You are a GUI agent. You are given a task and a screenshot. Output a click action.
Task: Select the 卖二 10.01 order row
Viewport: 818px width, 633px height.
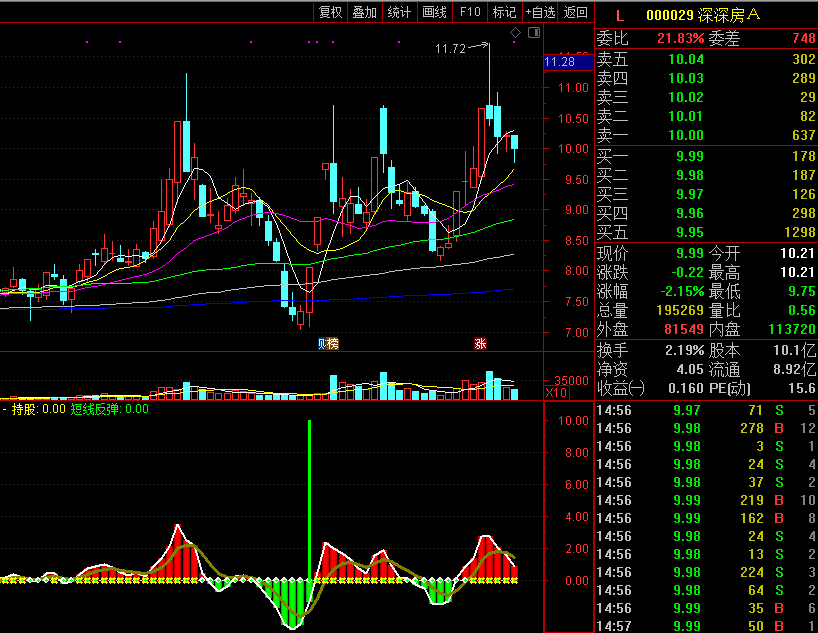pyautogui.click(x=706, y=116)
